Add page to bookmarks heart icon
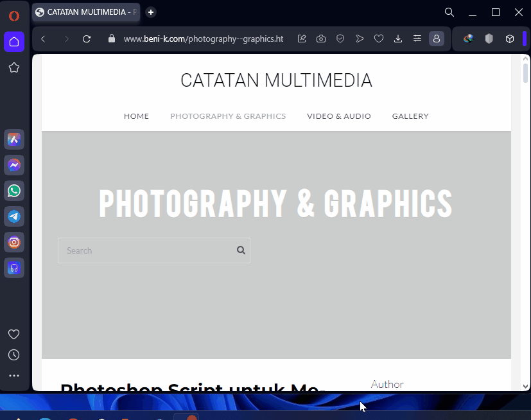This screenshot has width=531, height=420. click(x=379, y=39)
